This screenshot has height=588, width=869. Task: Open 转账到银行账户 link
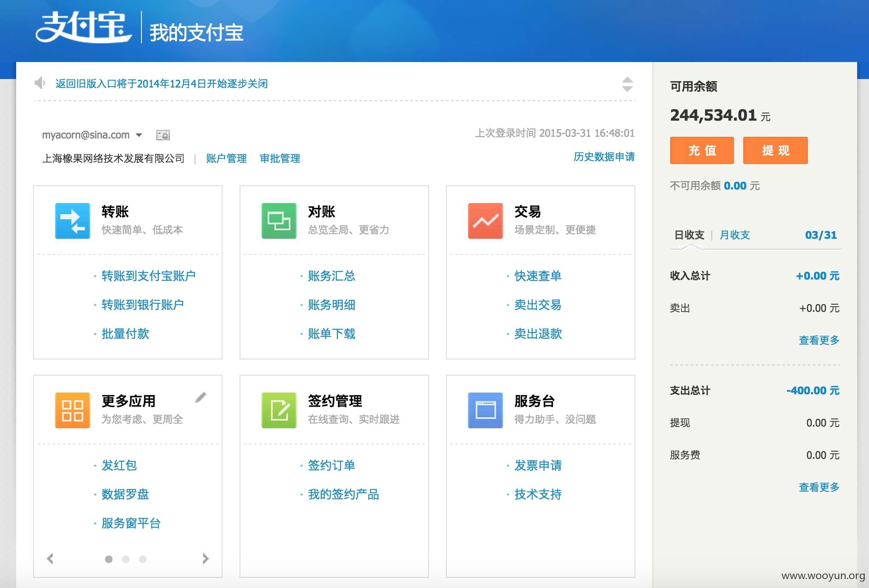(143, 305)
